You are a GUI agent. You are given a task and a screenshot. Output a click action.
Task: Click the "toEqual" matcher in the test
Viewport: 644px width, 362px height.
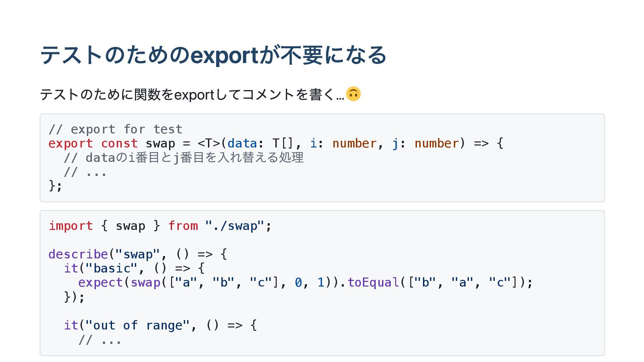373,283
